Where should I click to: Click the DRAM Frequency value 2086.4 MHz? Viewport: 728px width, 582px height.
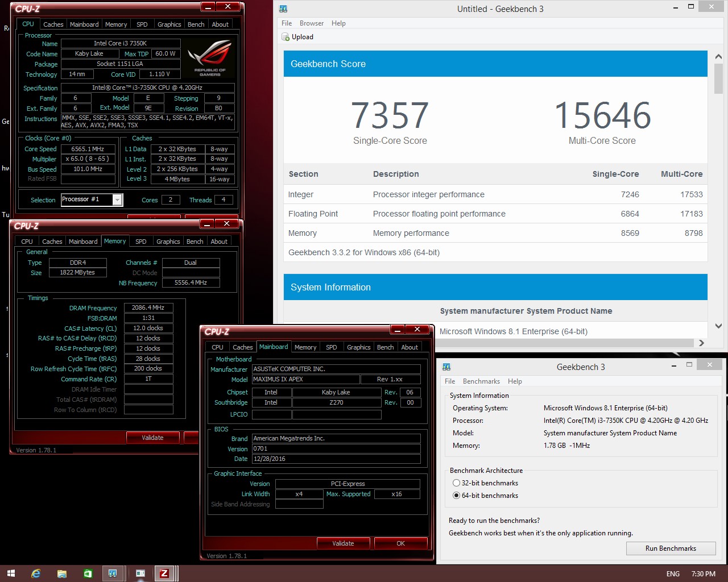click(x=148, y=307)
